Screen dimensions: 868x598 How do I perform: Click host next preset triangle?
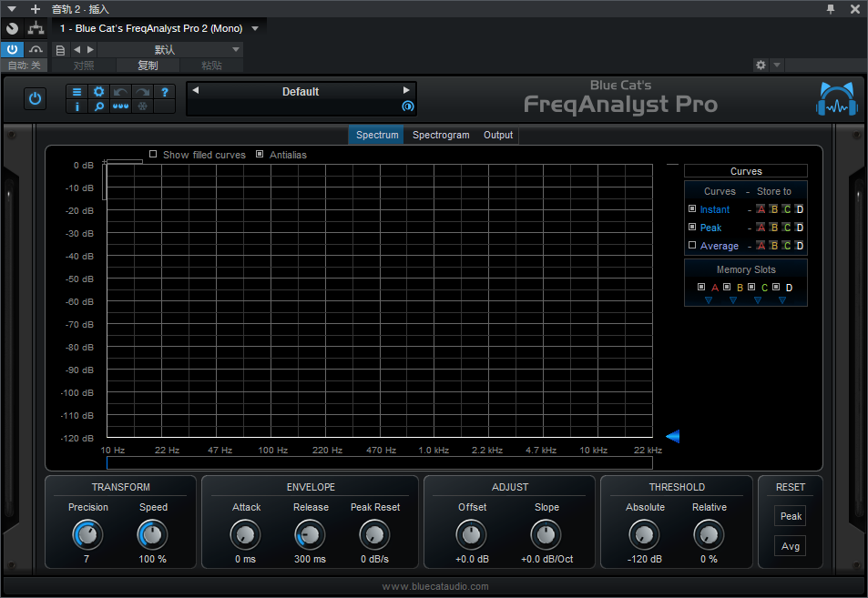91,50
